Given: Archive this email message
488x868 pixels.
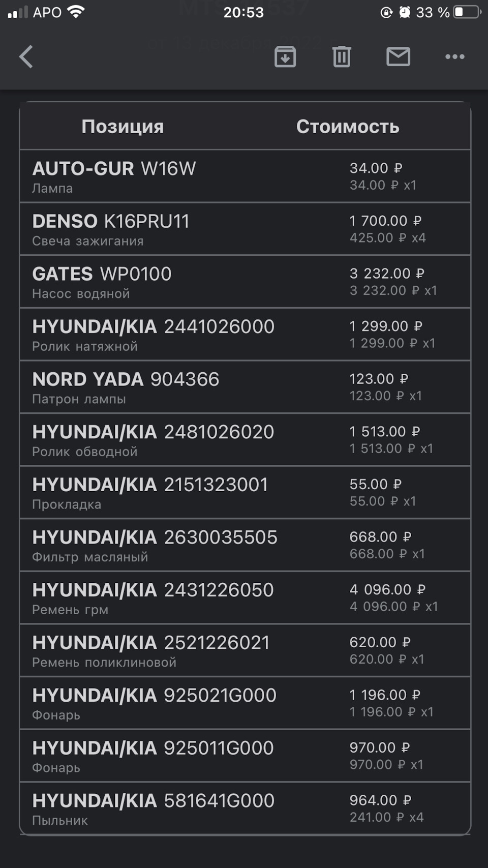Looking at the screenshot, I should (x=285, y=56).
